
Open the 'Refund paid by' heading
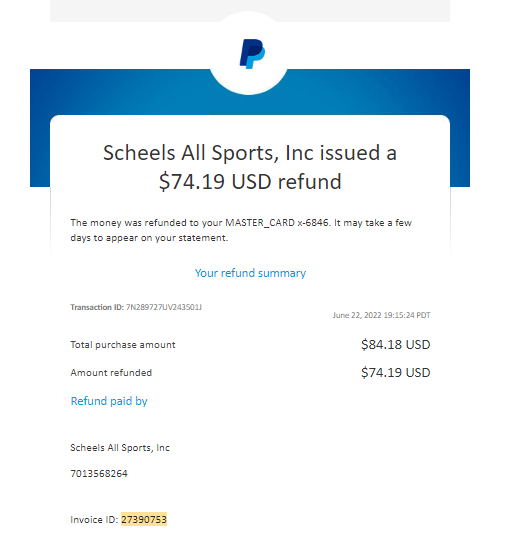109,401
